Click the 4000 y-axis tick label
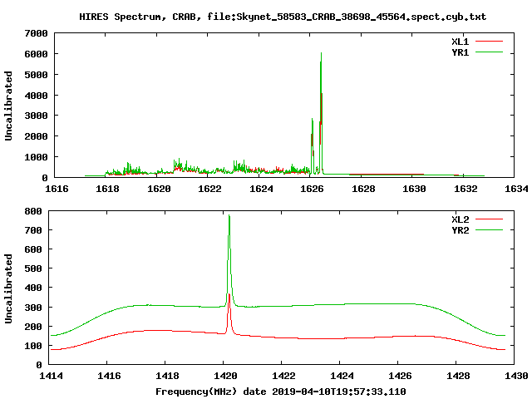Screen dimensions: 532x399 click(36, 96)
